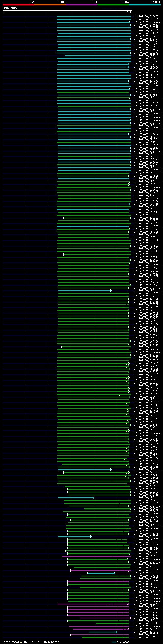Image resolution: width=163 pixels, height=644 pixels.
Task: Click the UniRef100_B6EBJ9 label
Action: pyautogui.click(x=146, y=405)
